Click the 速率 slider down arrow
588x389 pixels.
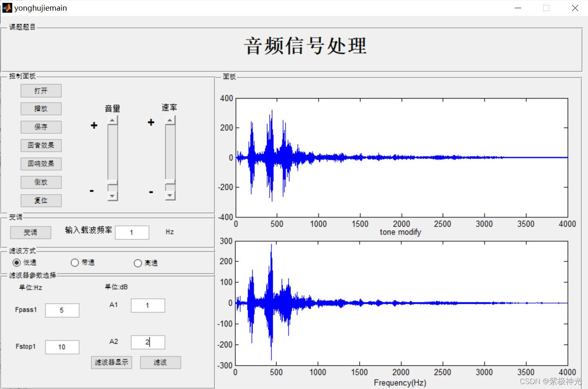[170, 196]
